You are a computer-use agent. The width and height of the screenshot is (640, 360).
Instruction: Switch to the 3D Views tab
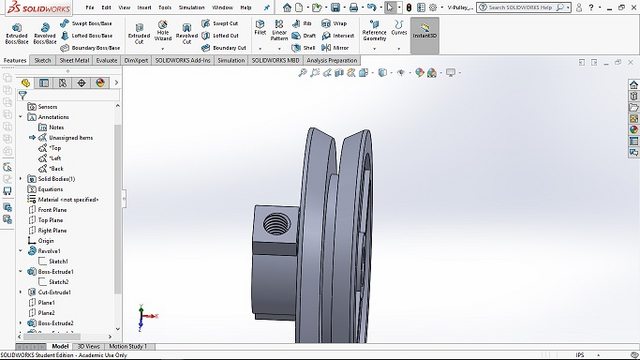tap(89, 347)
